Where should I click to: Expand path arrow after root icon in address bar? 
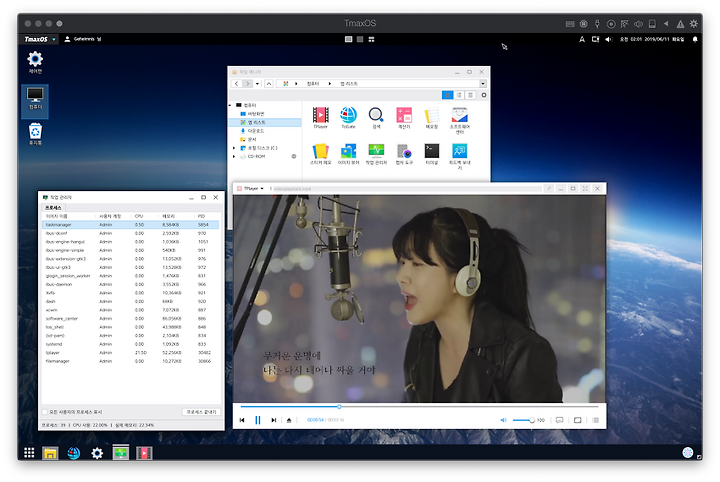tap(296, 84)
